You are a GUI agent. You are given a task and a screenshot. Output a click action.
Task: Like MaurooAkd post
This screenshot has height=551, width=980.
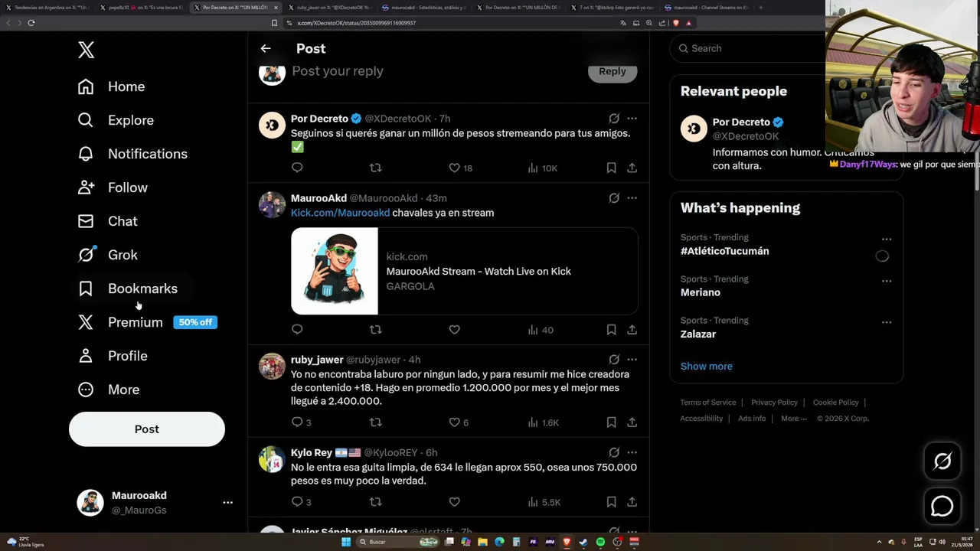tap(454, 330)
